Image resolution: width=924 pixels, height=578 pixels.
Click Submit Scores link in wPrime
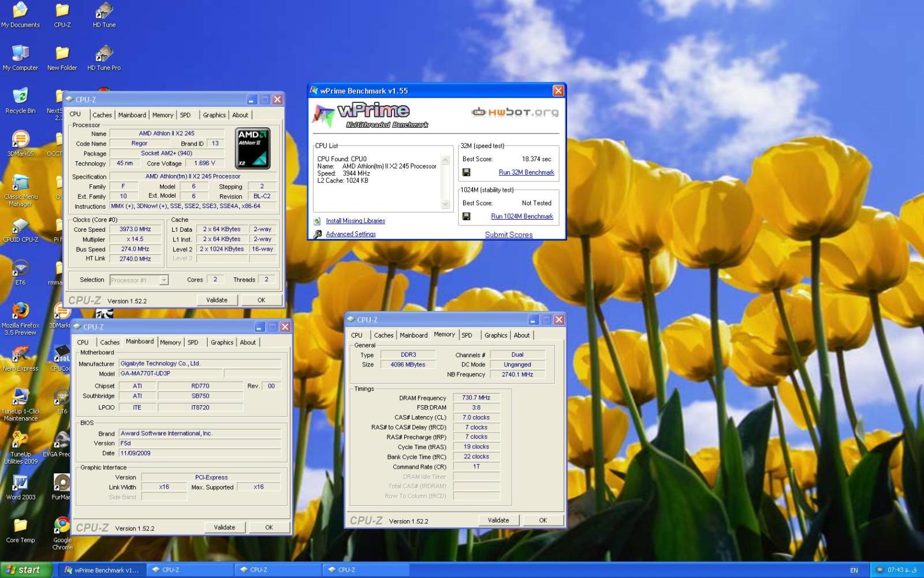pos(509,235)
